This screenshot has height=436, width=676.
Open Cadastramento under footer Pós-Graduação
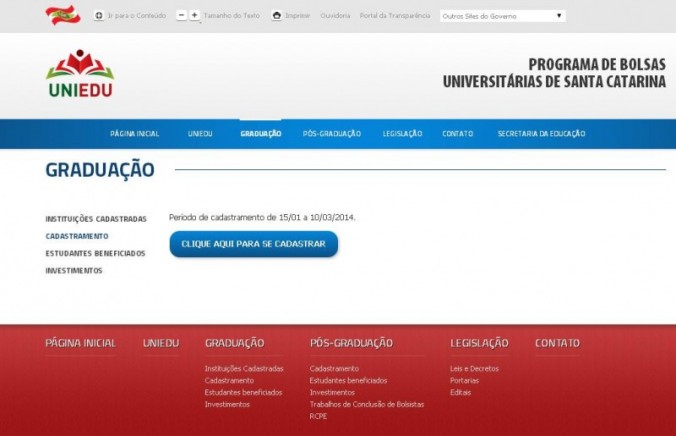(334, 369)
